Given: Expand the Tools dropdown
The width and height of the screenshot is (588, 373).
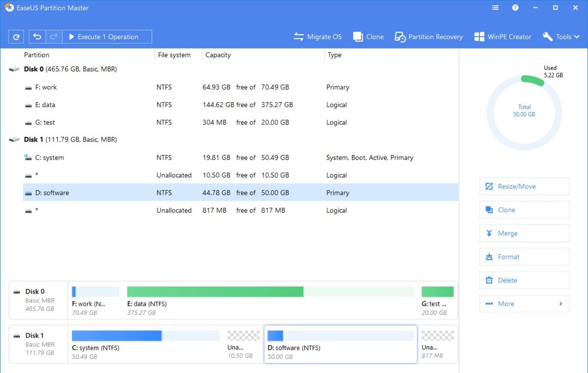Looking at the screenshot, I should [561, 37].
